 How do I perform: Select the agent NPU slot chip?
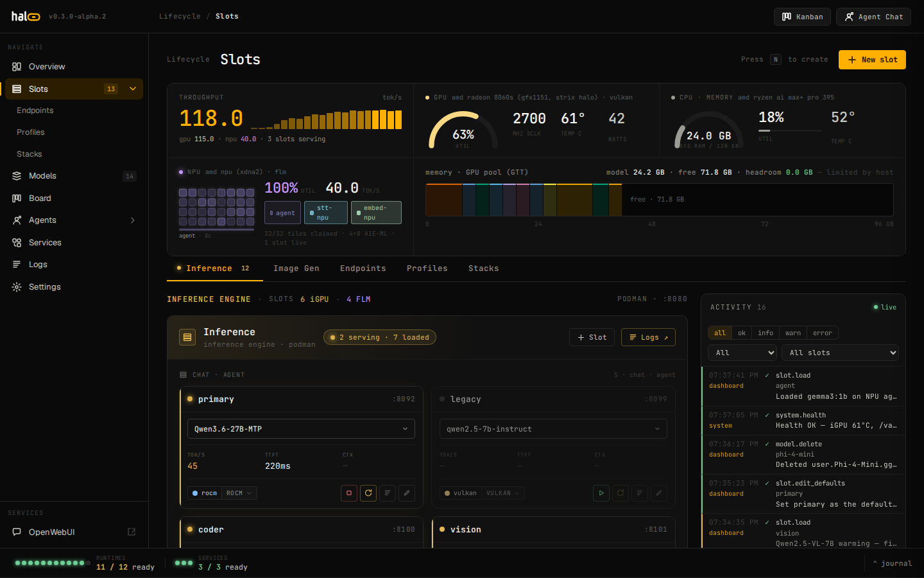(282, 213)
